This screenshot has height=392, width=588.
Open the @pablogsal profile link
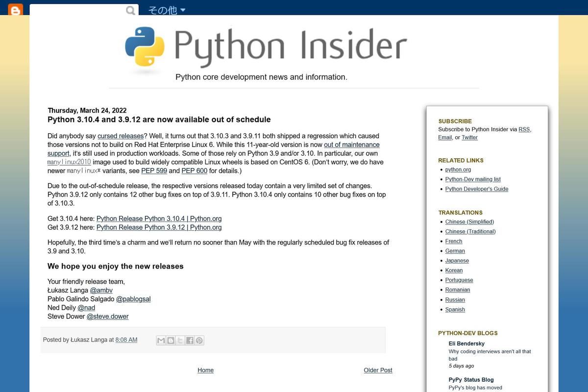click(x=133, y=299)
